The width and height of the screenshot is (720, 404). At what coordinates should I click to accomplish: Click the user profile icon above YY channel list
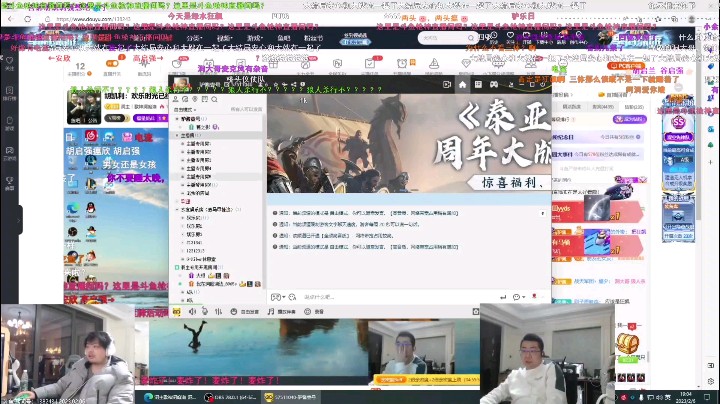pyautogui.click(x=175, y=99)
